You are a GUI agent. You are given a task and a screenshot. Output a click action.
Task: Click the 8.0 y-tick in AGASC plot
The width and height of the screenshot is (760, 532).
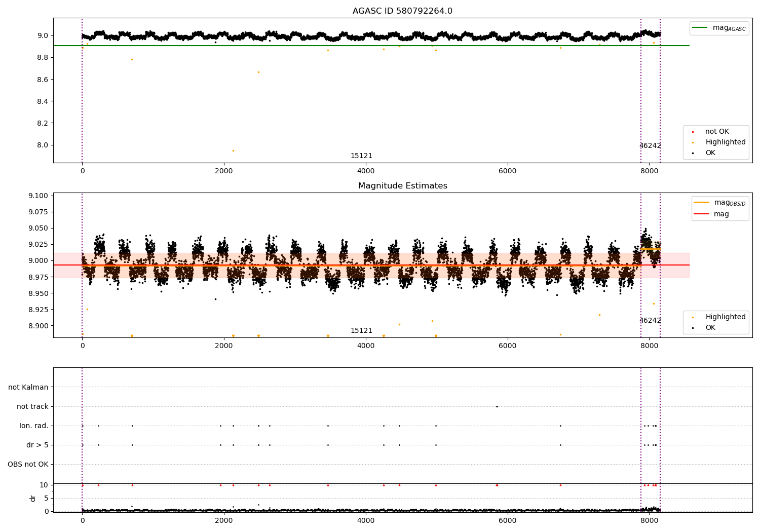coord(43,145)
